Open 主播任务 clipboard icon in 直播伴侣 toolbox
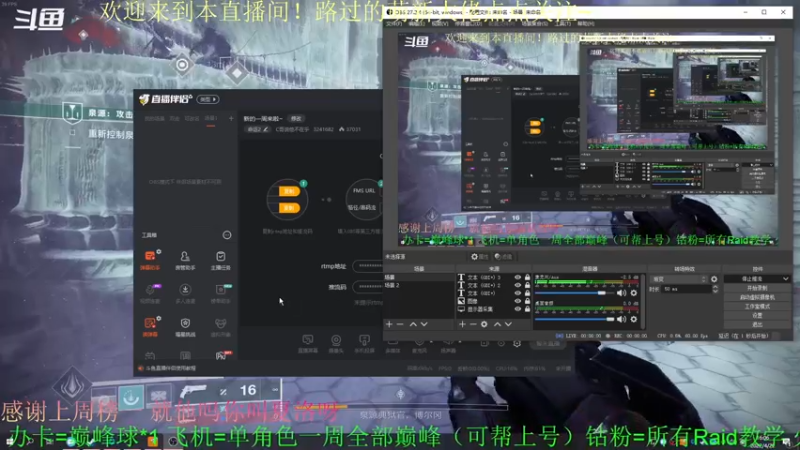 pyautogui.click(x=220, y=260)
